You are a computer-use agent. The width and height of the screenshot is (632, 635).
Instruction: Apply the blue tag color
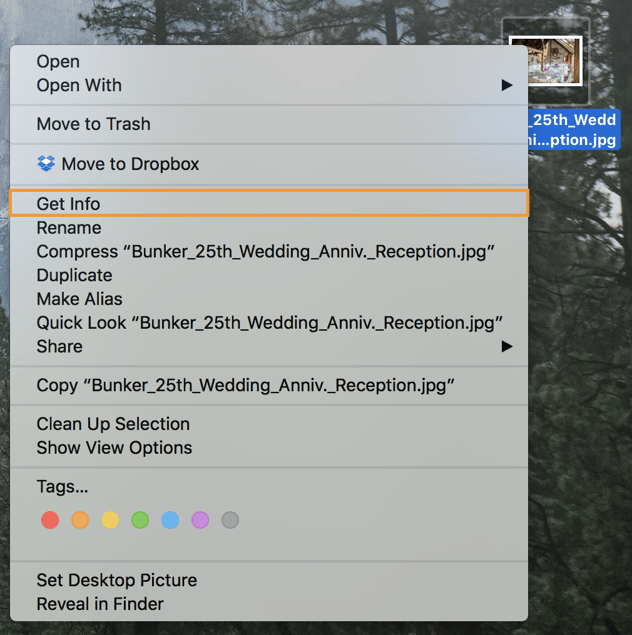click(x=170, y=520)
